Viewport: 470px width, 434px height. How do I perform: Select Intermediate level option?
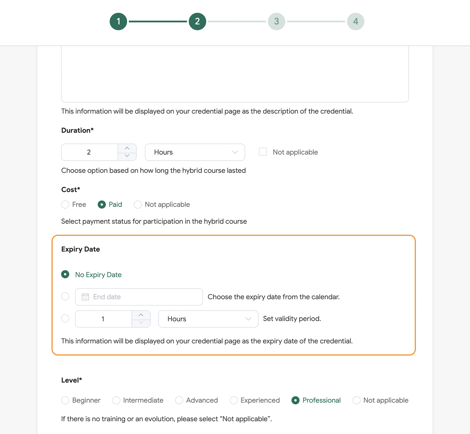(x=116, y=400)
